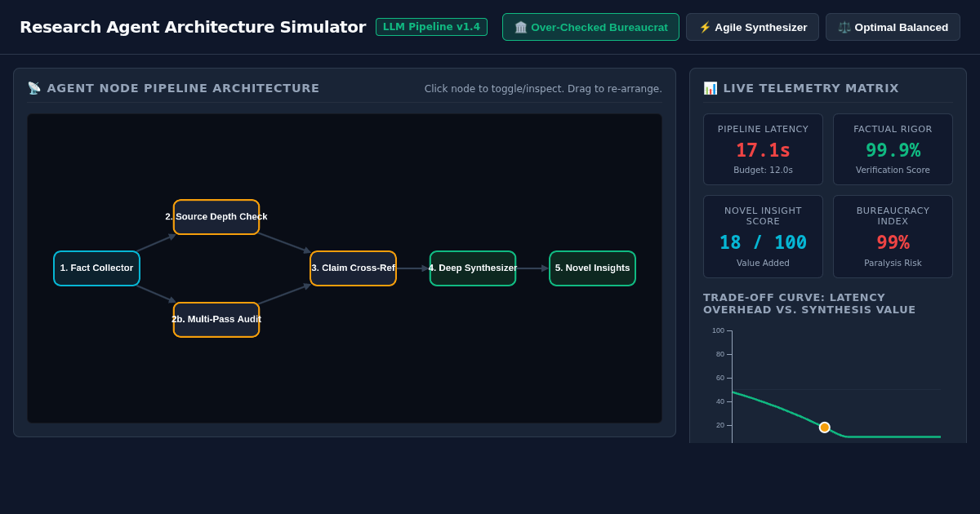Toggle the 5. Novel Insights node

pos(592,268)
